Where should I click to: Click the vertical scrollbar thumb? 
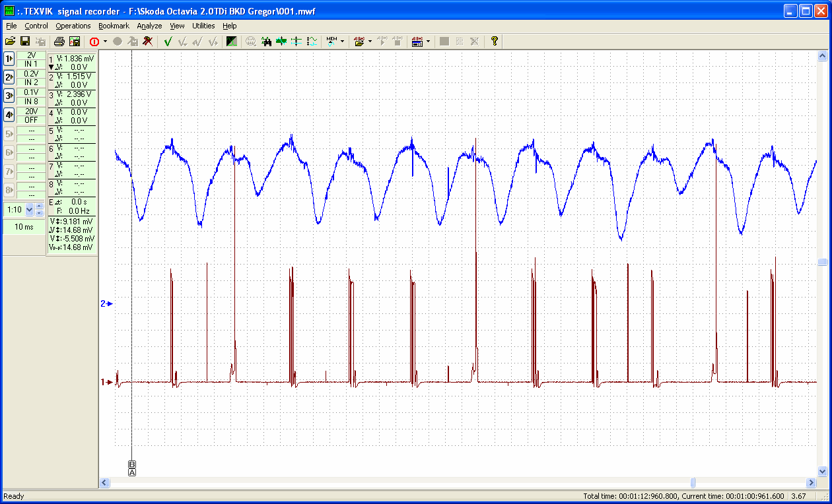coord(822,262)
